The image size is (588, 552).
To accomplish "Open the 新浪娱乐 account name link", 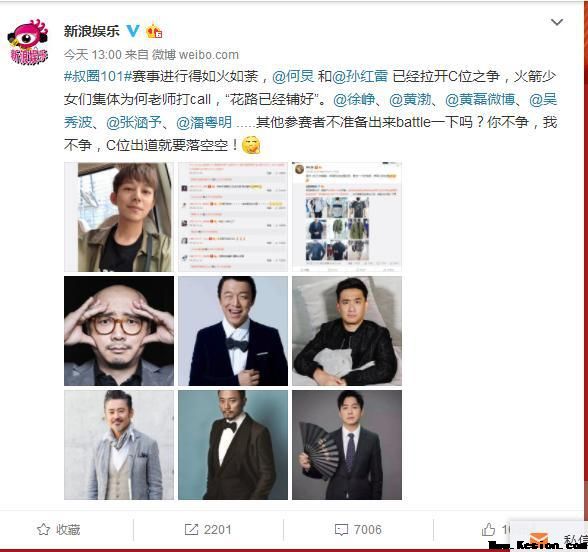I will (92, 31).
